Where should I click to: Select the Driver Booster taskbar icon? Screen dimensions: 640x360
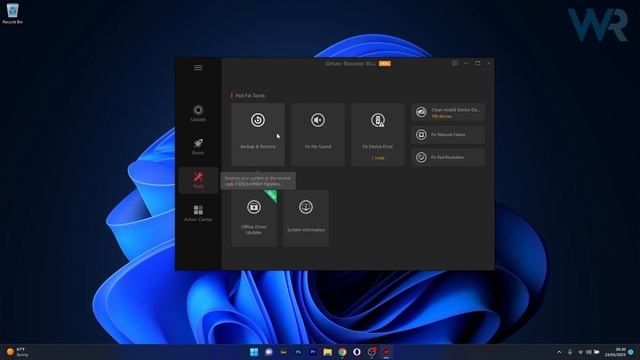pos(386,352)
